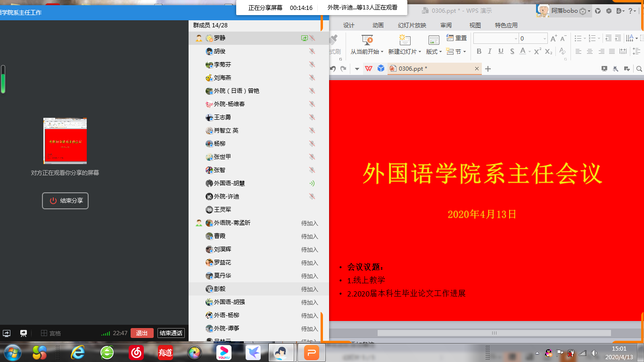Click the video recording icon in call bar
Screen dimensions: 644x362
23,333
